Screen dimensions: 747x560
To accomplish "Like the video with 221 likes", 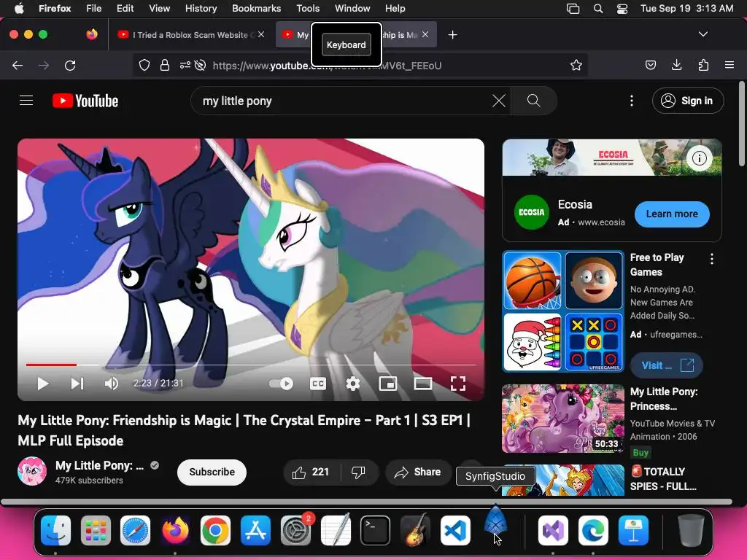I will point(311,472).
